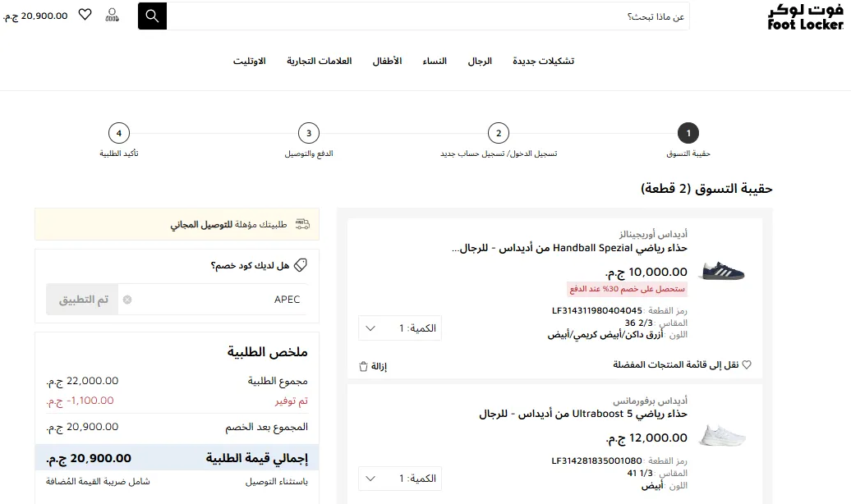Screen dimensions: 851x504
Task: Focus the search field 'عن ماذا تبحث؟'
Action: [x=428, y=16]
